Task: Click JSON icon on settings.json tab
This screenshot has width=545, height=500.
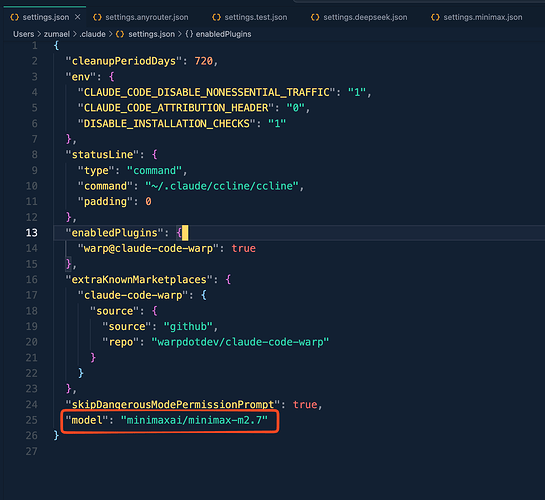Action: (x=15, y=17)
